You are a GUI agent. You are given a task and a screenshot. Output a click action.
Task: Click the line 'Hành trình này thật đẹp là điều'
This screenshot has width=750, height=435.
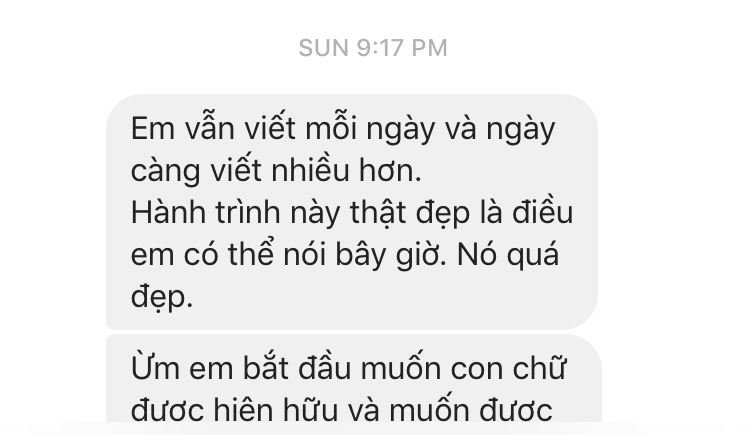coord(352,212)
